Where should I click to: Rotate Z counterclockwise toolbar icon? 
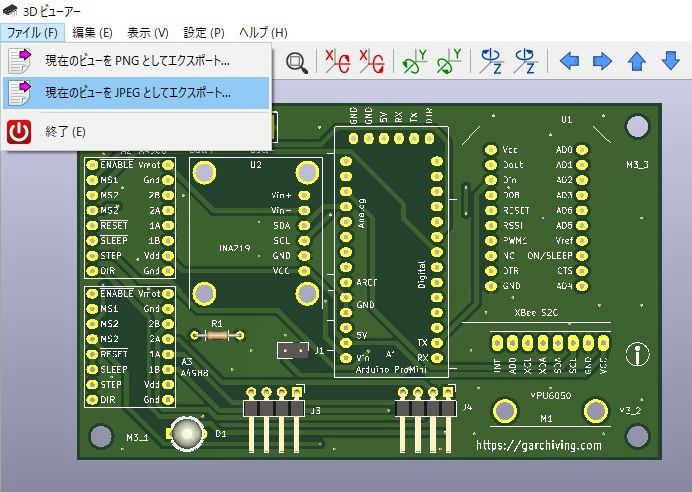pyautogui.click(x=525, y=61)
